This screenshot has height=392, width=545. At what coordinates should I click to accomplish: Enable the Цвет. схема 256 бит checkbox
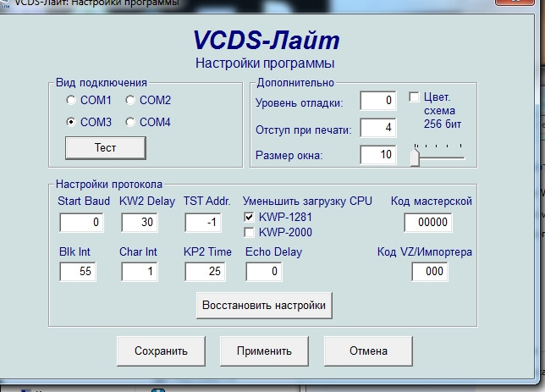pos(414,97)
